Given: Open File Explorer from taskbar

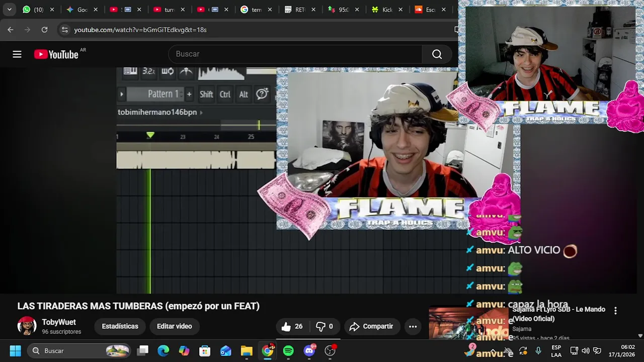Looking at the screenshot, I should click(247, 351).
